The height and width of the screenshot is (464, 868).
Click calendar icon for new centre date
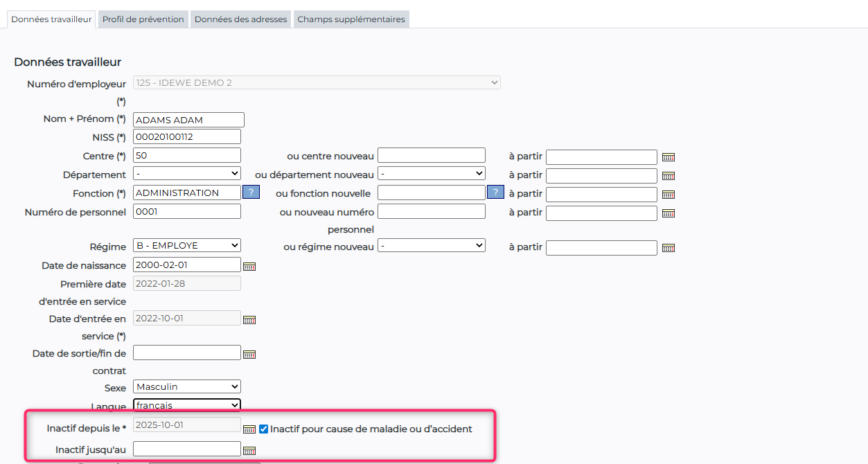tap(668, 157)
